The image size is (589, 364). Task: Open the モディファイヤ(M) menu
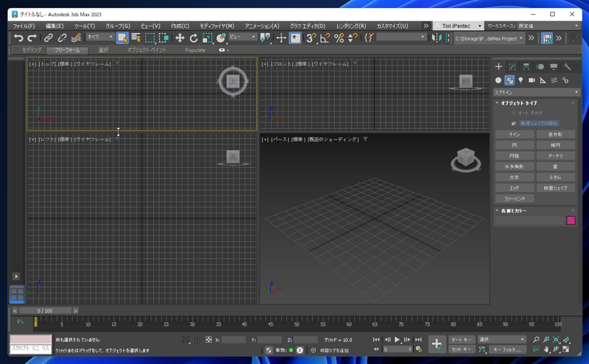(x=216, y=26)
